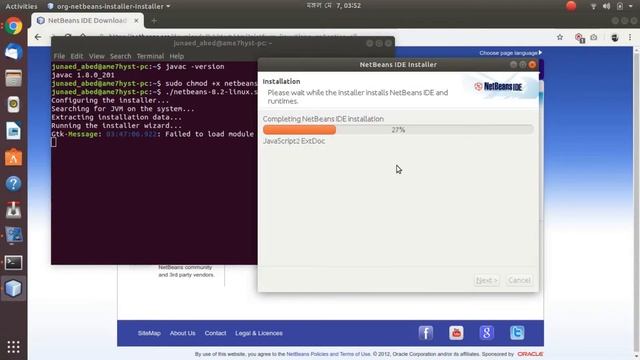
Task: Open the software installer dock icon
Action: [x=13, y=210]
